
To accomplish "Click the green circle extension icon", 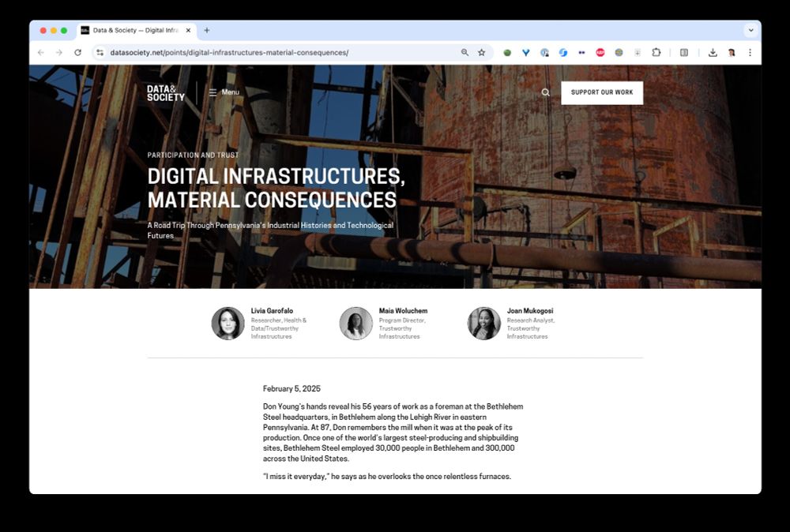I will tap(507, 52).
